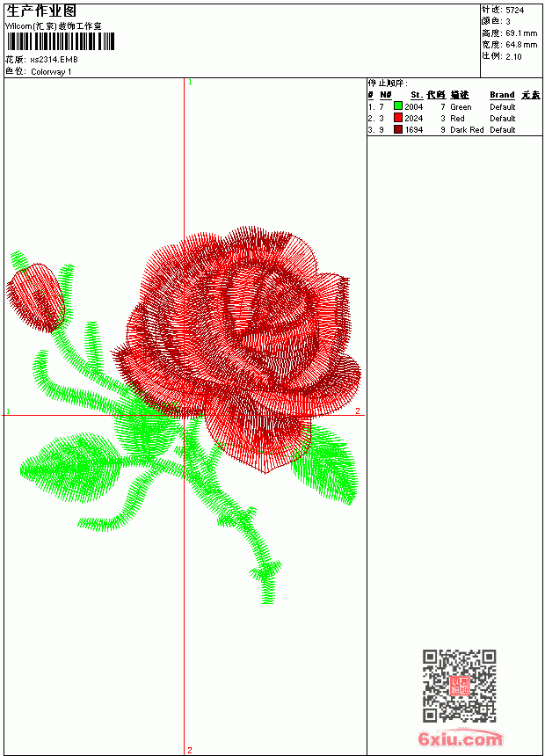Click the red marker 2 at the vertical line bottom

190,750
